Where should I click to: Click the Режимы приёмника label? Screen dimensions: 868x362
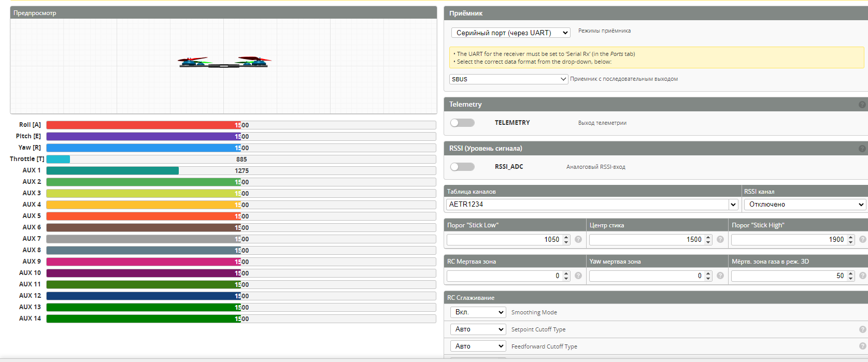click(604, 31)
